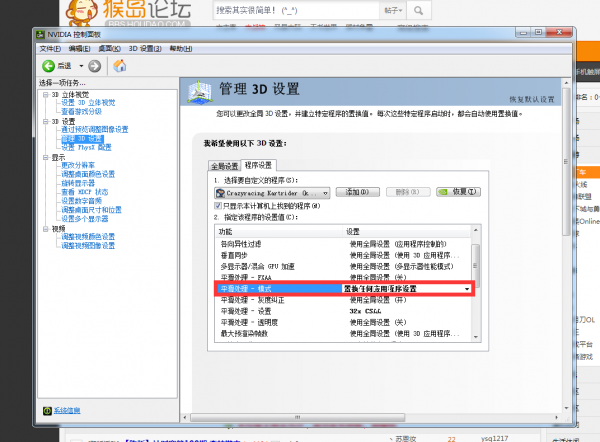The image size is (600, 442).
Task: Select 设置 3D 立体视觉 in the tree
Action: (x=88, y=103)
